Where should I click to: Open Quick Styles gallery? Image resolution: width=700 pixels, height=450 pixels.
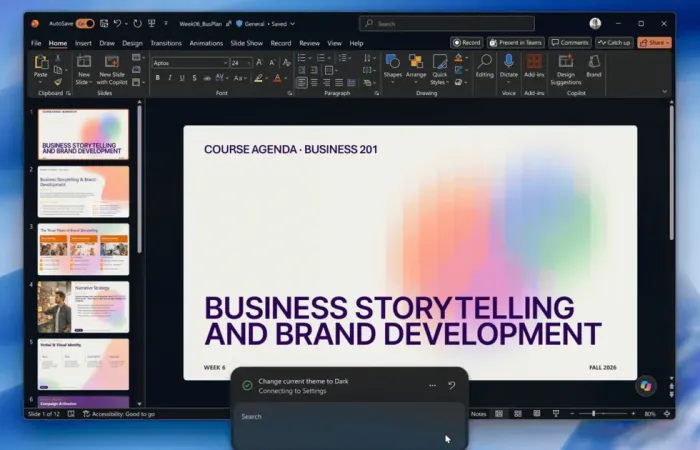(440, 70)
